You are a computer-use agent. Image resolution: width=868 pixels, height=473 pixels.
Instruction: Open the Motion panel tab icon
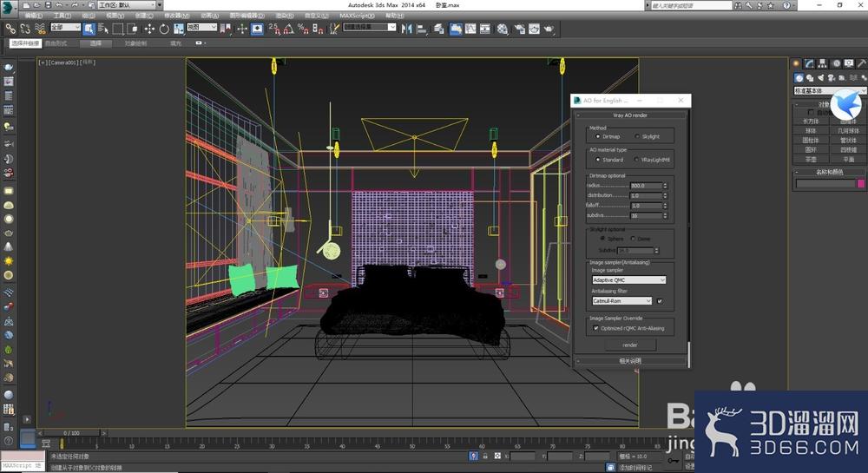[x=836, y=63]
